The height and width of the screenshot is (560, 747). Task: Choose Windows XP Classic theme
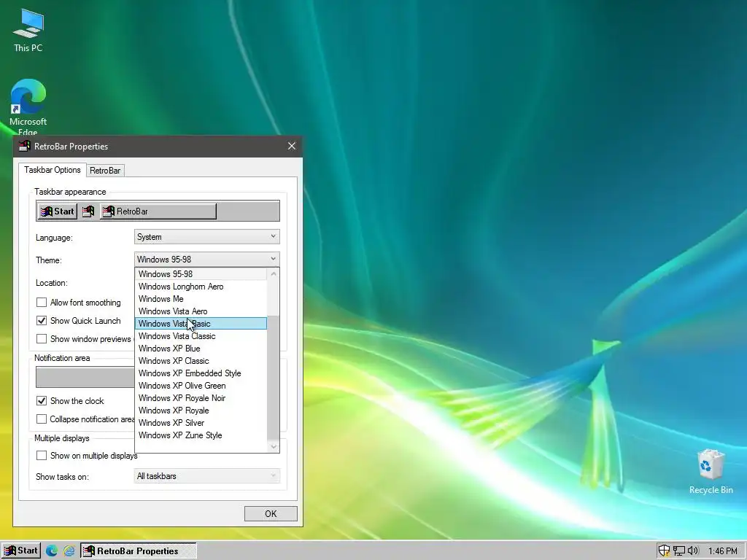pyautogui.click(x=201, y=360)
